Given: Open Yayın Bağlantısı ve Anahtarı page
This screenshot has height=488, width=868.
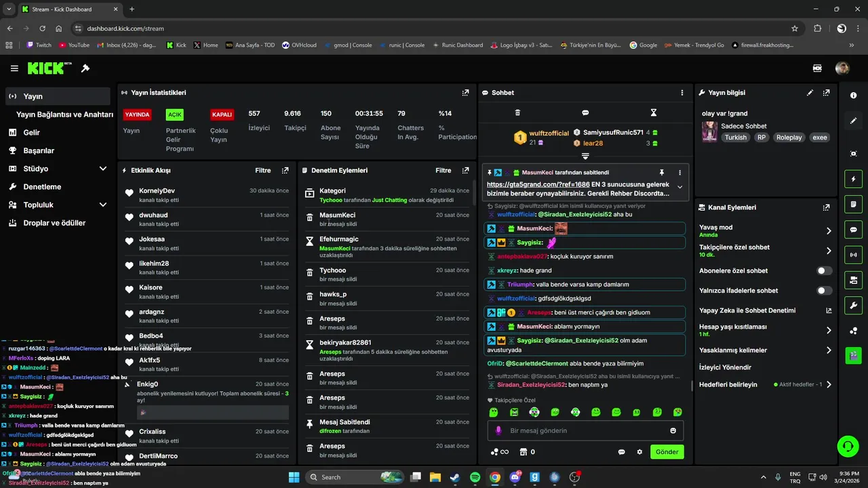Looking at the screenshot, I should pyautogui.click(x=64, y=115).
